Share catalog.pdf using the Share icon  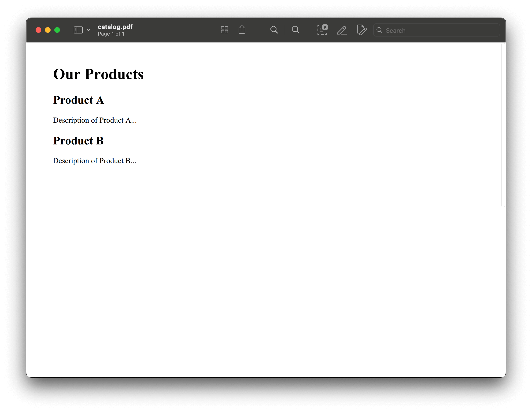click(x=242, y=30)
